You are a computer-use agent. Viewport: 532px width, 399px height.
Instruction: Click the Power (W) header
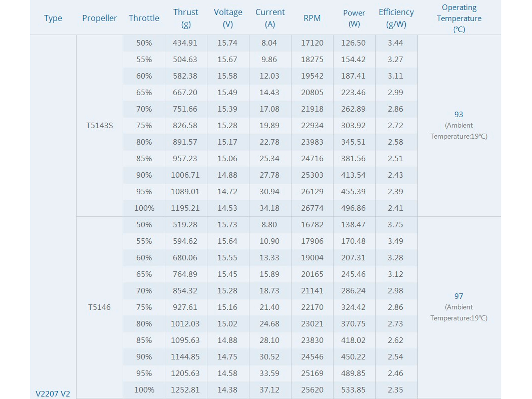(x=354, y=18)
